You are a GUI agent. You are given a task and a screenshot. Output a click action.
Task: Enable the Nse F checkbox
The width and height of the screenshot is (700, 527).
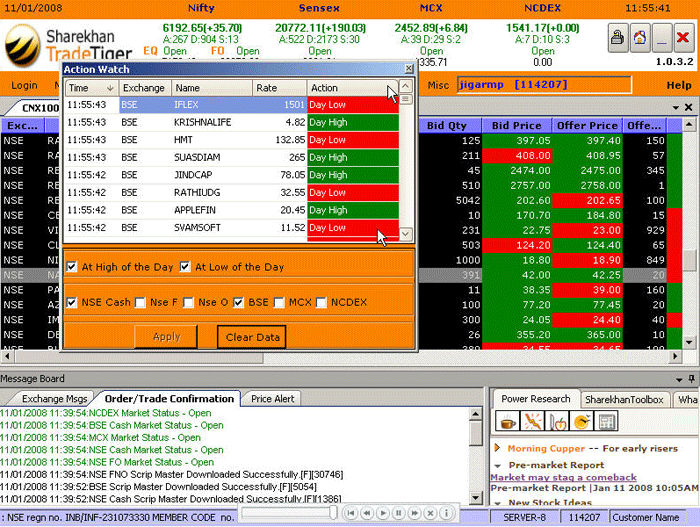click(x=140, y=302)
